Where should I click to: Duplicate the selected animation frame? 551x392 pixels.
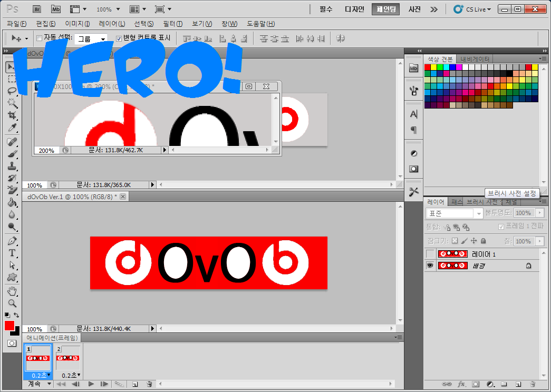coord(135,384)
